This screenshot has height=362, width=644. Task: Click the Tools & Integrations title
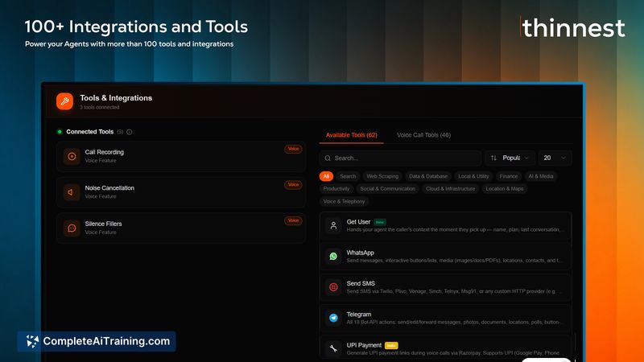116,98
